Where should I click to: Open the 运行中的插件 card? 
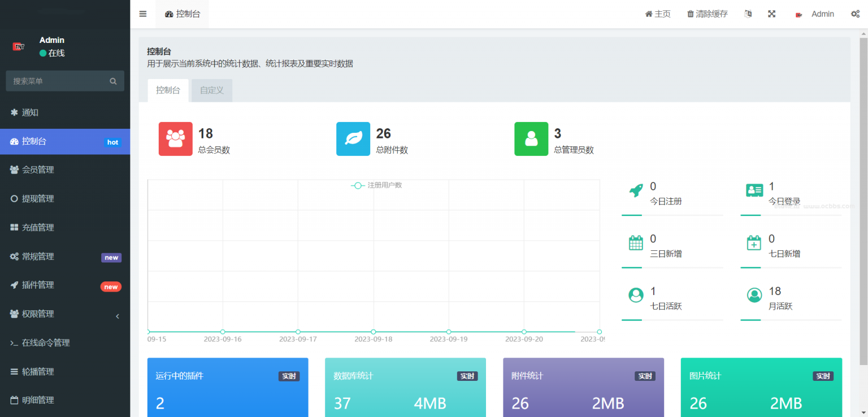click(228, 387)
